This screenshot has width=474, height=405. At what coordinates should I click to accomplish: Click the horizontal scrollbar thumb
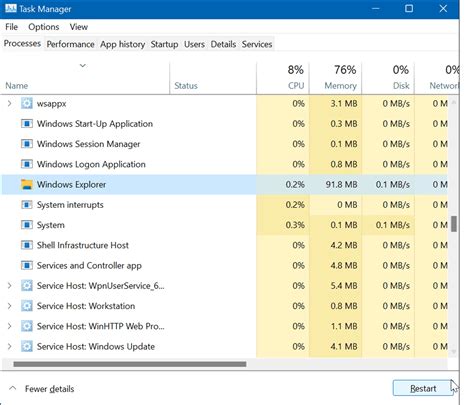tap(130, 364)
